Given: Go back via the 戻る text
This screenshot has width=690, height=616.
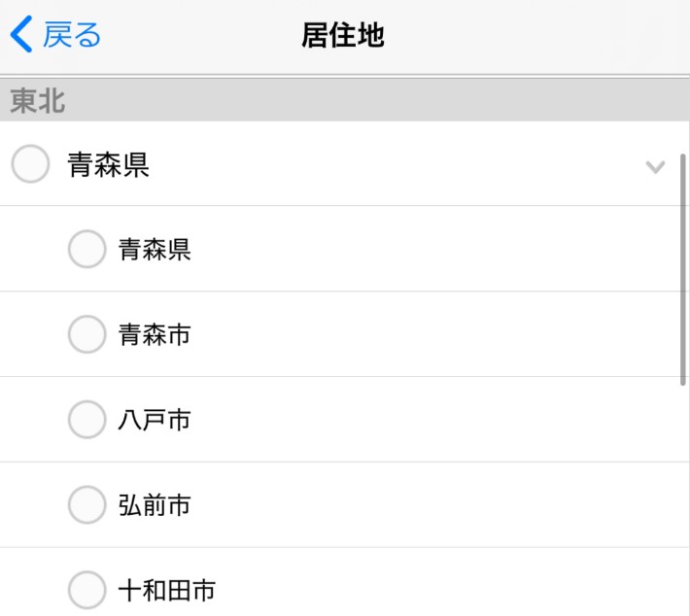Looking at the screenshot, I should pos(72,35).
